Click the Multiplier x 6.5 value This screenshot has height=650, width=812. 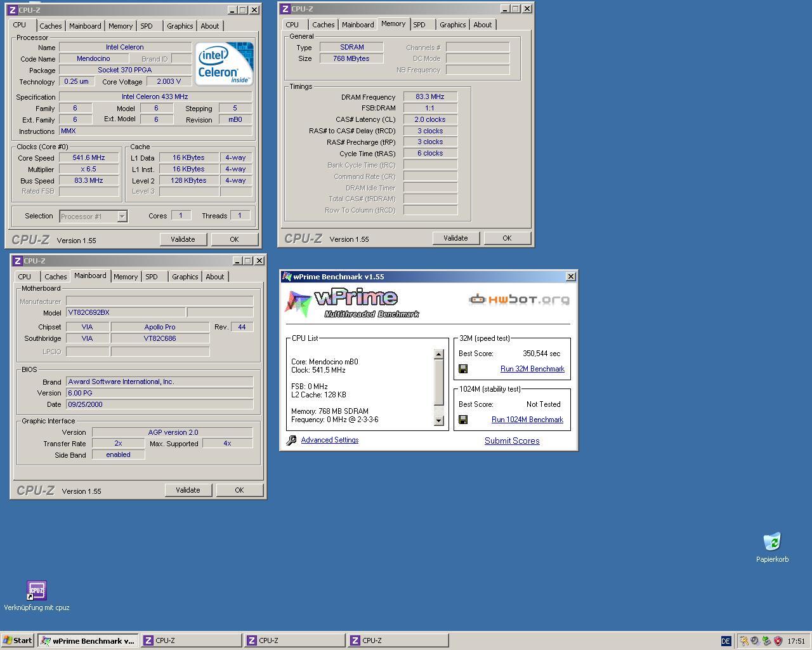pyautogui.click(x=89, y=169)
